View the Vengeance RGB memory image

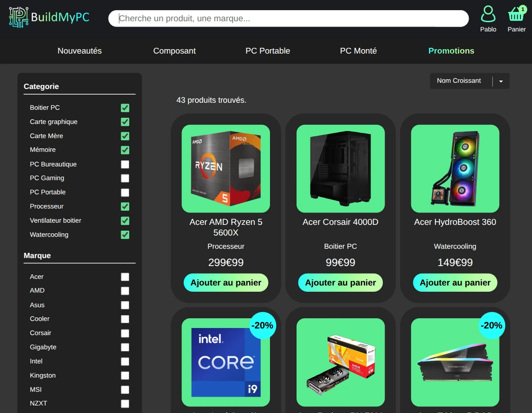(455, 362)
